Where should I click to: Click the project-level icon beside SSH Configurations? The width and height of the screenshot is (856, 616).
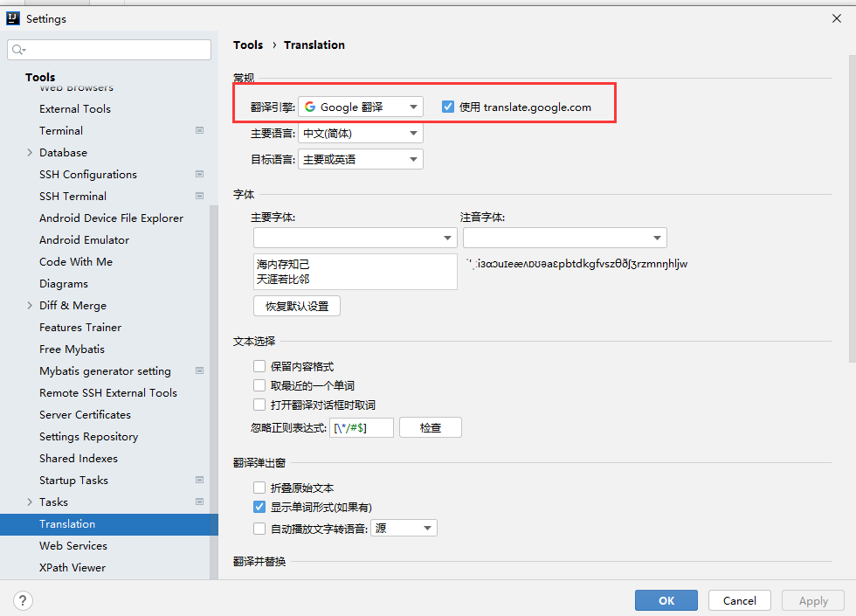coord(199,174)
